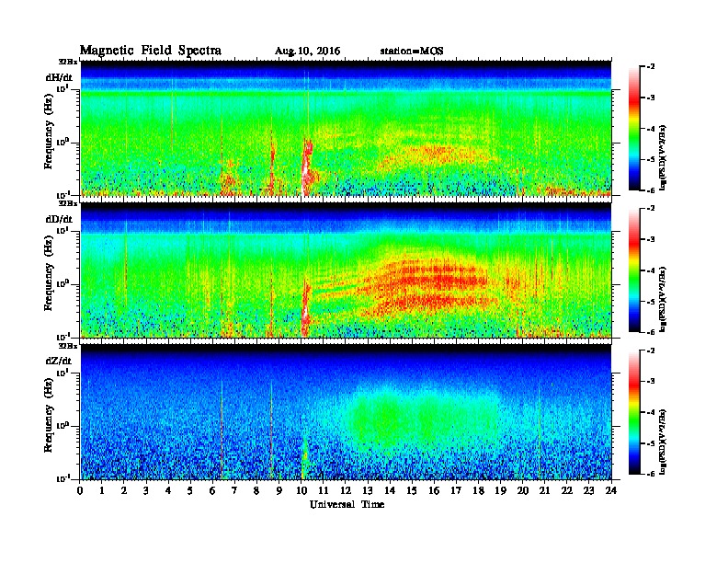Click the "-6" tick on dH/dt color scale
Image resolution: width=728 pixels, height=563 pixels.
click(651, 190)
